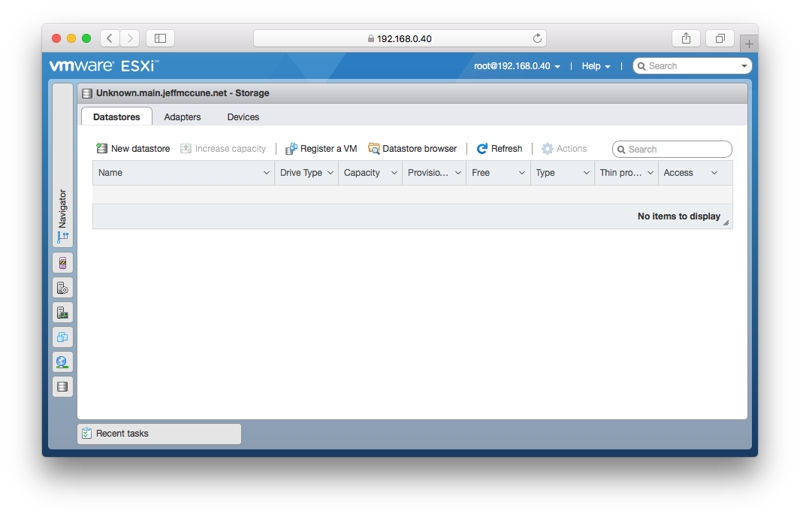Image resolution: width=800 pixels, height=517 pixels.
Task: Open the Type column dropdown
Action: click(x=586, y=173)
